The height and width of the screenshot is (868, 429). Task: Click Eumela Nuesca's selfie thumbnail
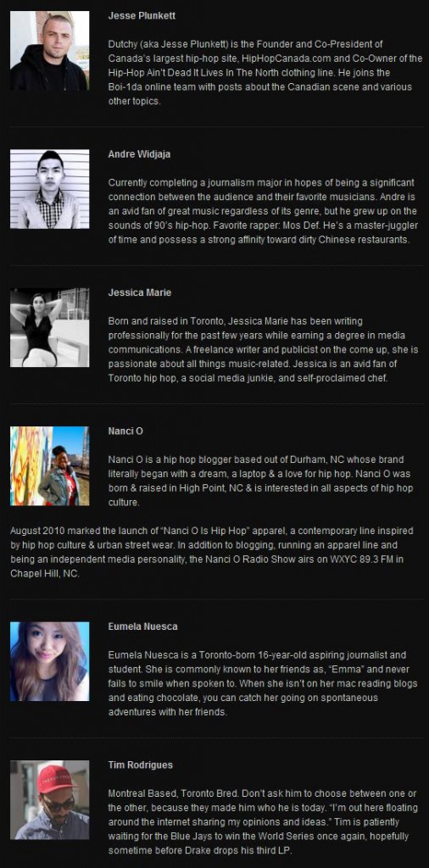coord(49,661)
